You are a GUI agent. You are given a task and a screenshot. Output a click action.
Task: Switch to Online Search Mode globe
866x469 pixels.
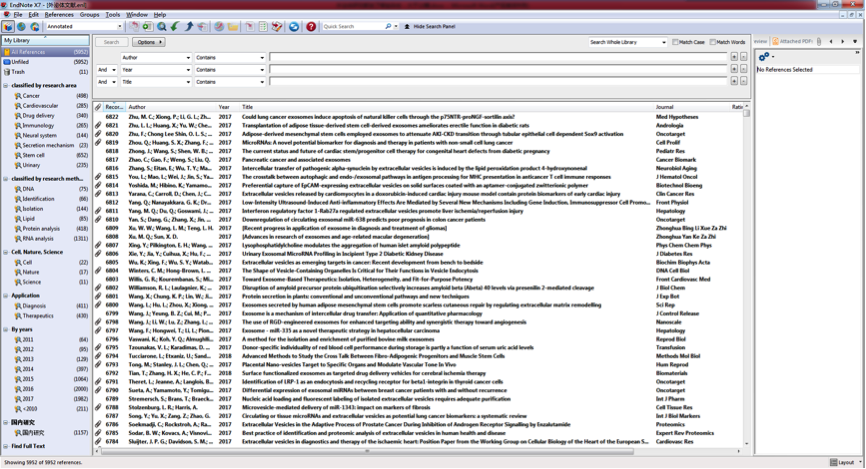(x=21, y=27)
